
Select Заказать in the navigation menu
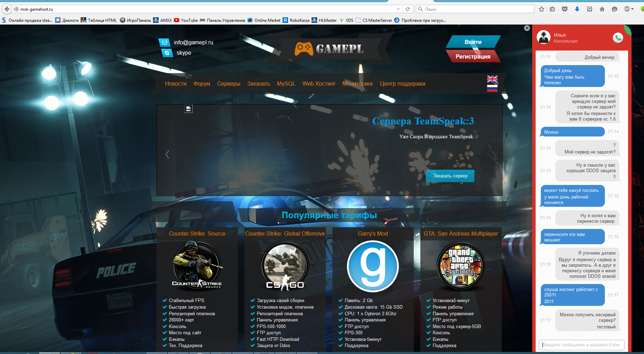[x=259, y=84]
